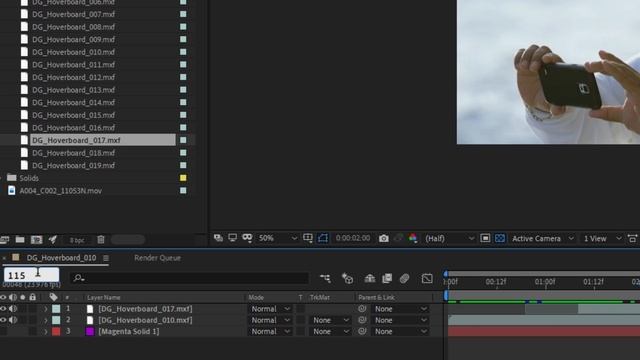Open the Graph Editor icon
640x360 pixels.
point(427,278)
